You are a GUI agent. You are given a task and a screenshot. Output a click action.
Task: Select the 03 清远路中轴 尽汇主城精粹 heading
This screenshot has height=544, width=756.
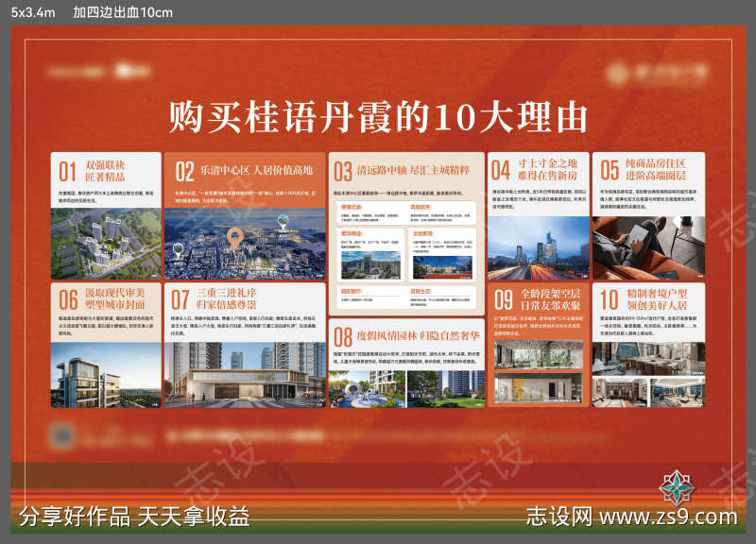[x=402, y=171]
